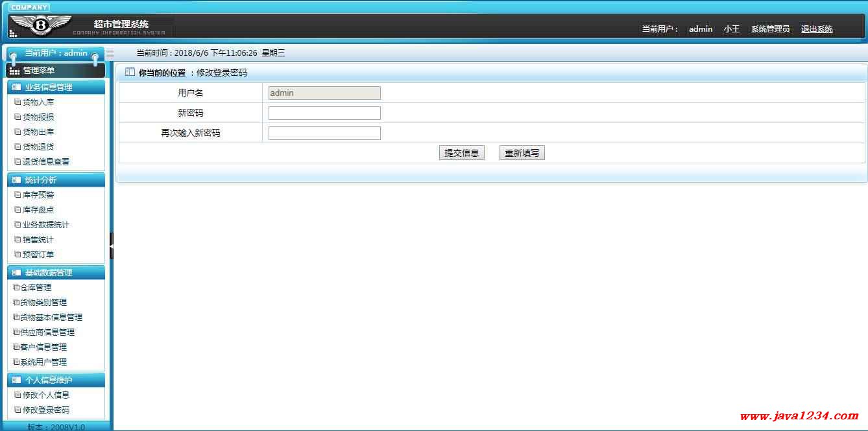Open 系统用户管理 in the sidebar
868x431 pixels.
(43, 362)
